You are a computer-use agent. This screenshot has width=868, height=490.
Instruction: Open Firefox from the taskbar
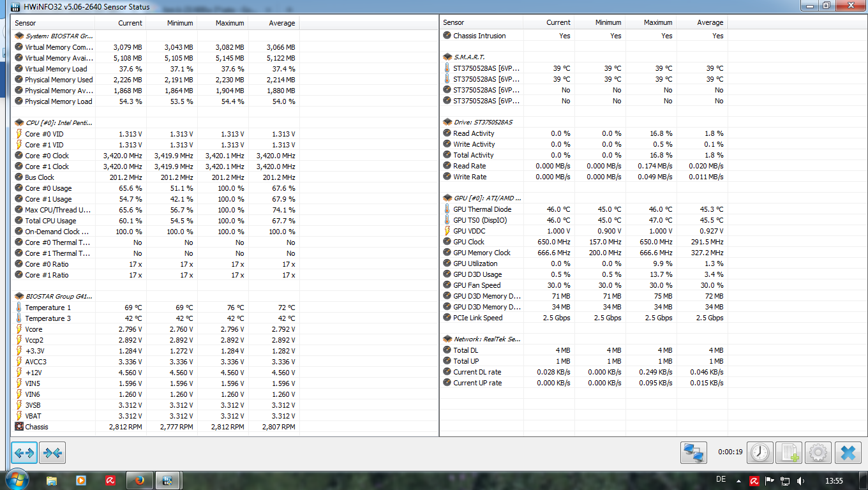coord(138,480)
